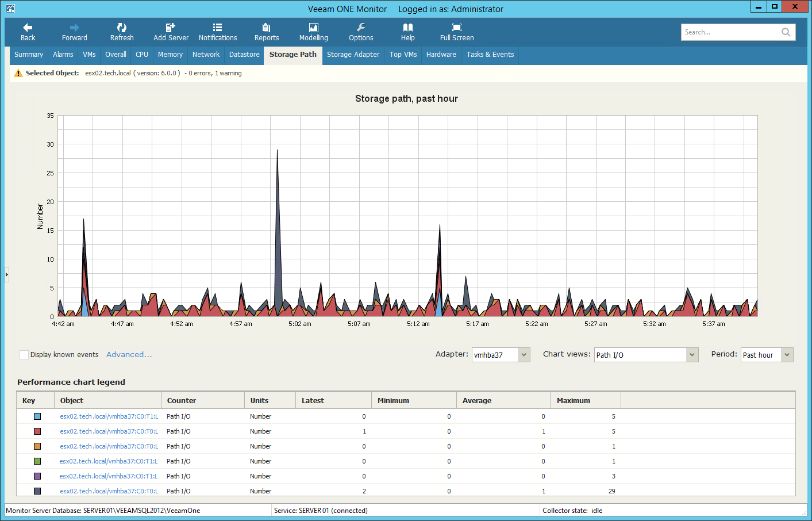
Task: Enable Display known events checkbox
Action: (x=24, y=355)
